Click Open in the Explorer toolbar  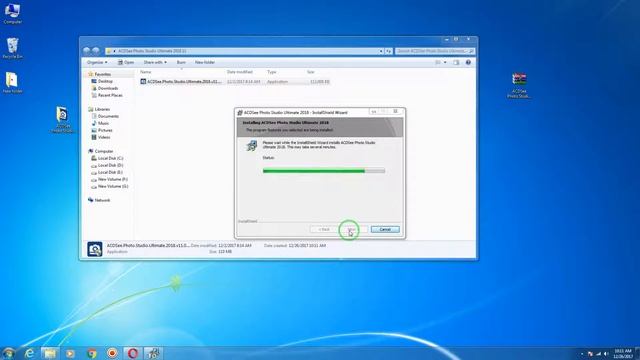point(126,62)
